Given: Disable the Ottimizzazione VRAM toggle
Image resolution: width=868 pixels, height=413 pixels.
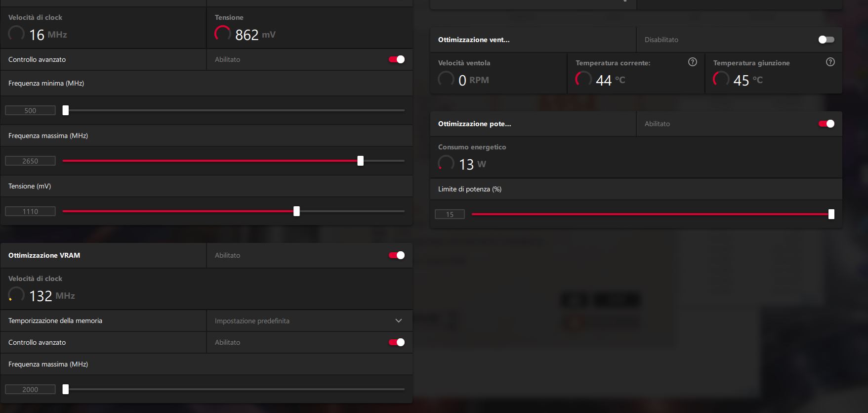Looking at the screenshot, I should pyautogui.click(x=396, y=255).
